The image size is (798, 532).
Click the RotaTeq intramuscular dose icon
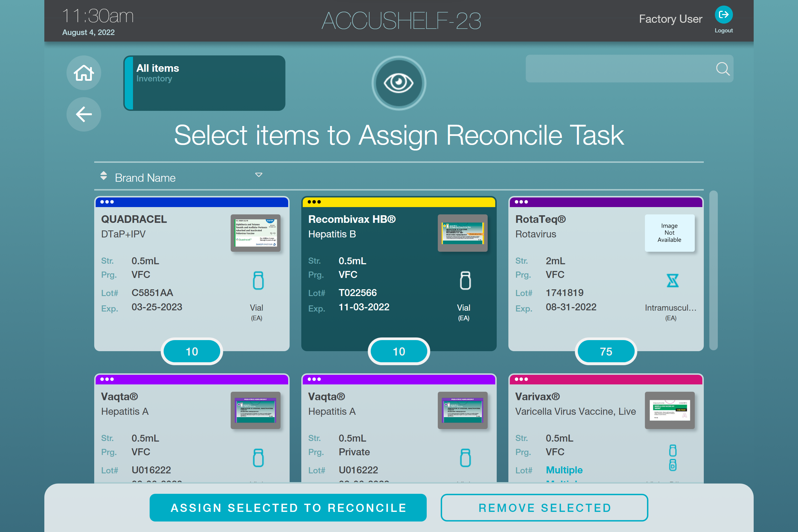672,280
